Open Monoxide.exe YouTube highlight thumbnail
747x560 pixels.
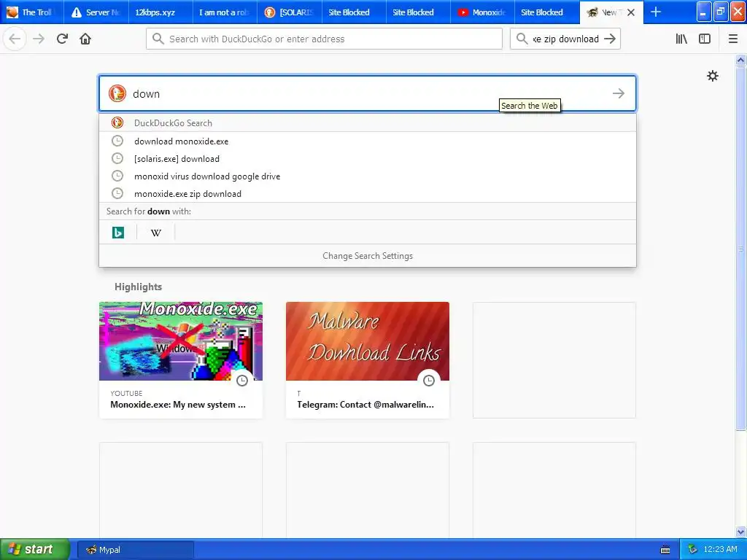click(181, 341)
